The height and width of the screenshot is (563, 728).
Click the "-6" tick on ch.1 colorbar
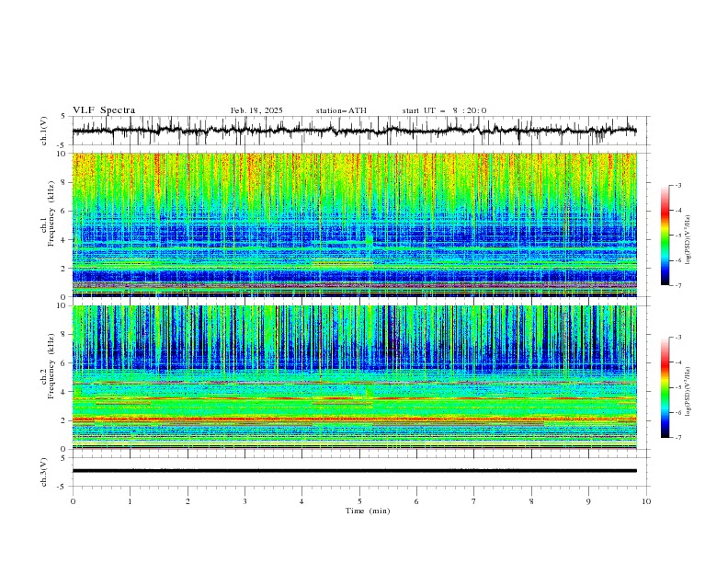(x=677, y=260)
